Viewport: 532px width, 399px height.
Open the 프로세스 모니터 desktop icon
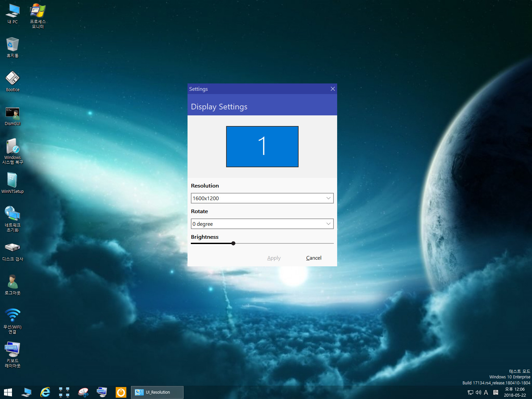pyautogui.click(x=38, y=16)
